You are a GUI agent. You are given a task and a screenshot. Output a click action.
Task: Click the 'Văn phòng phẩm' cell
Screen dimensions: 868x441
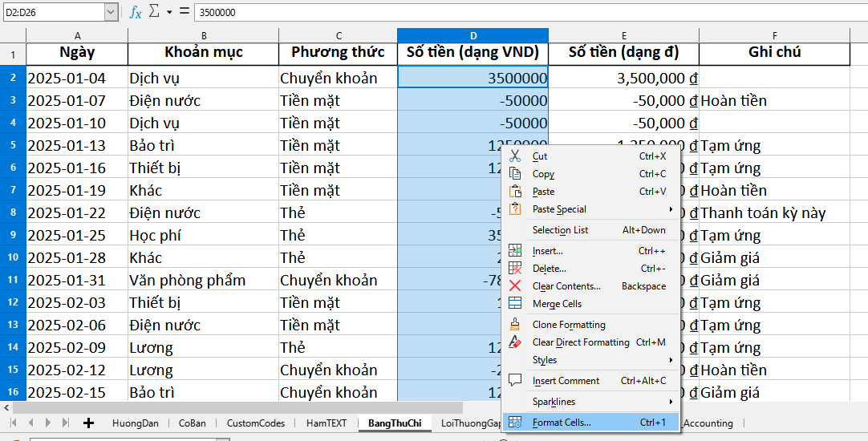tap(203, 280)
